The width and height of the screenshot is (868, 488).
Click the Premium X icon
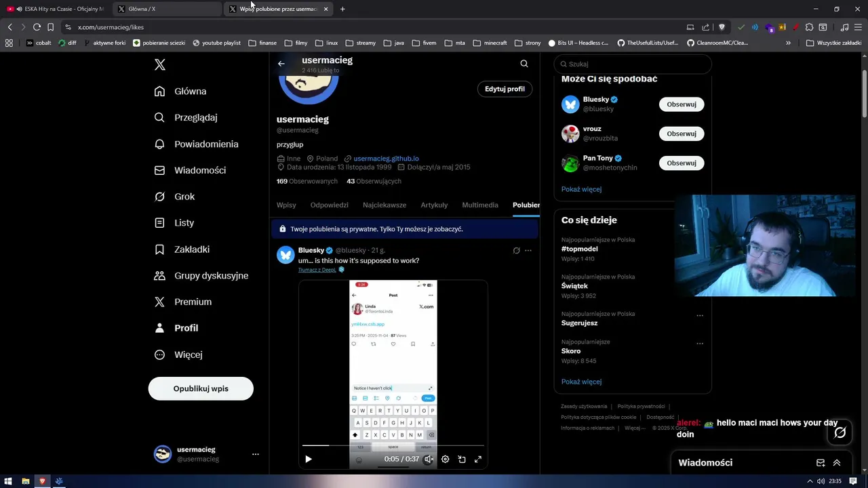[159, 302]
